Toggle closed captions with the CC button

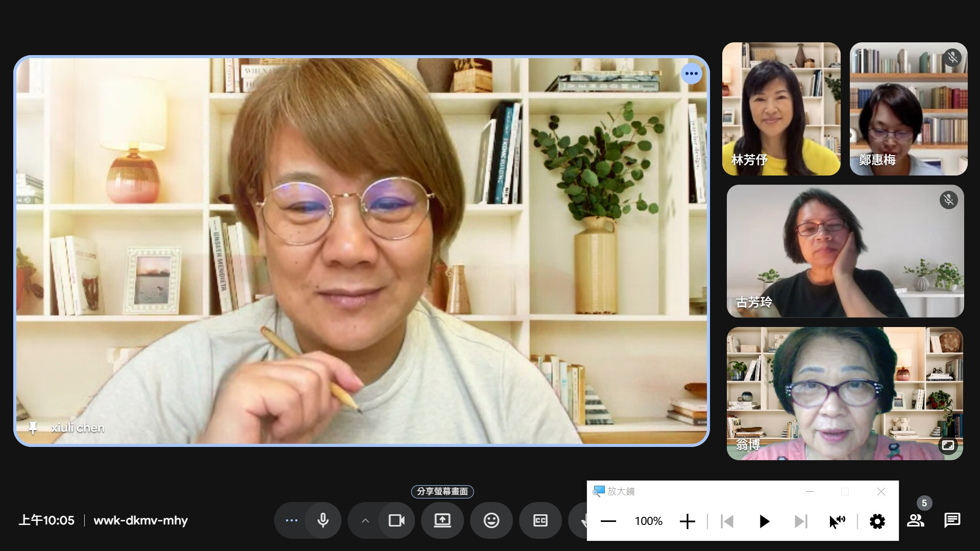(x=540, y=520)
